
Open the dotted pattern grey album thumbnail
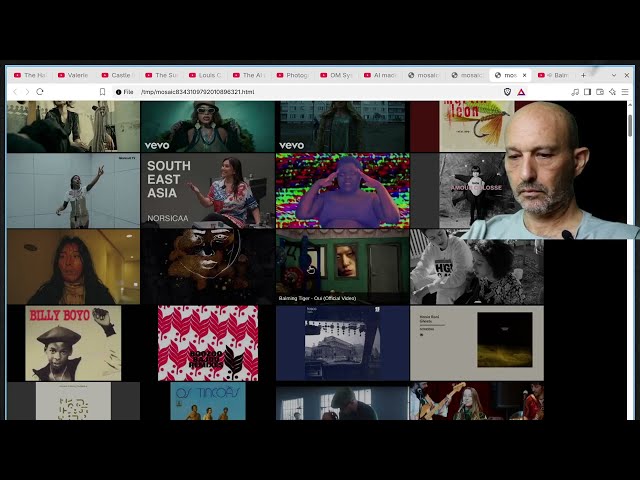[73, 401]
